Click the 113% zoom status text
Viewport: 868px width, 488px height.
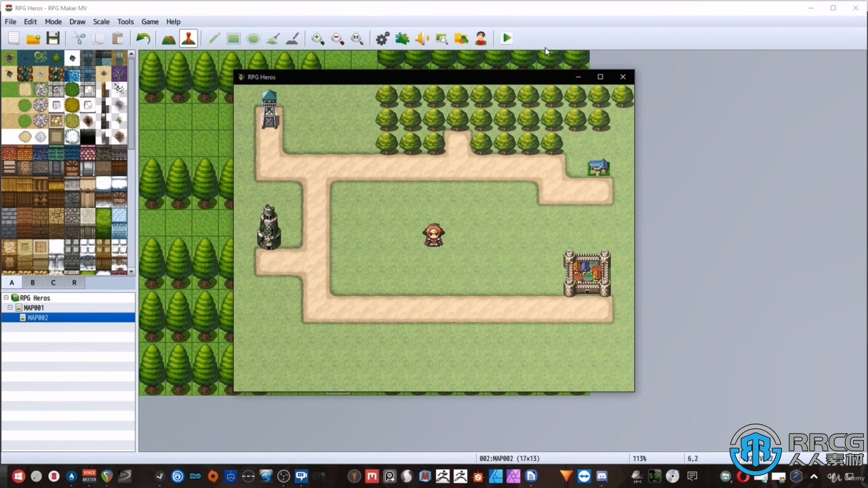[641, 459]
